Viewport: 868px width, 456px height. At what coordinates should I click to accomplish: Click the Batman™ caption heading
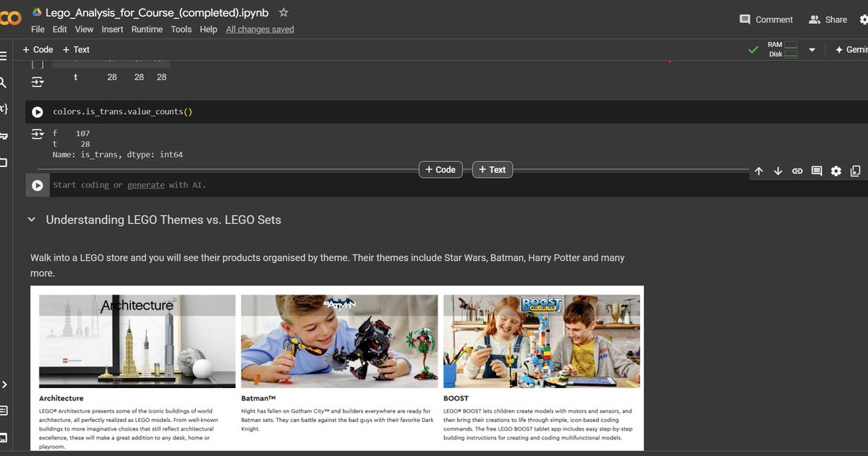[x=258, y=398]
